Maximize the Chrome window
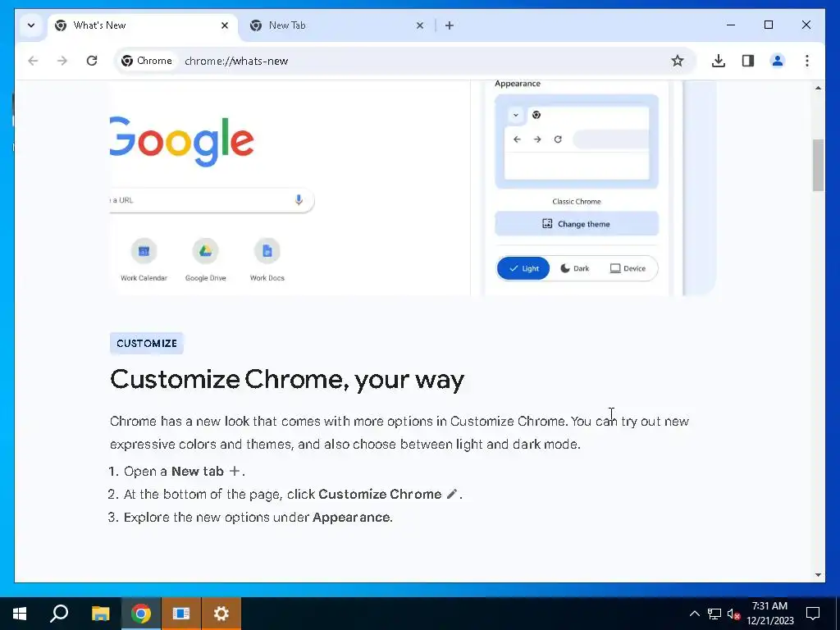 click(x=768, y=25)
